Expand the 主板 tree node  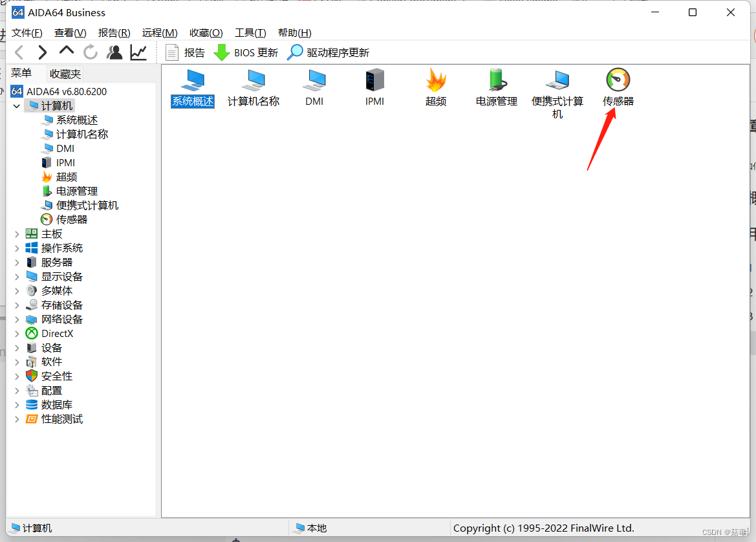click(17, 234)
